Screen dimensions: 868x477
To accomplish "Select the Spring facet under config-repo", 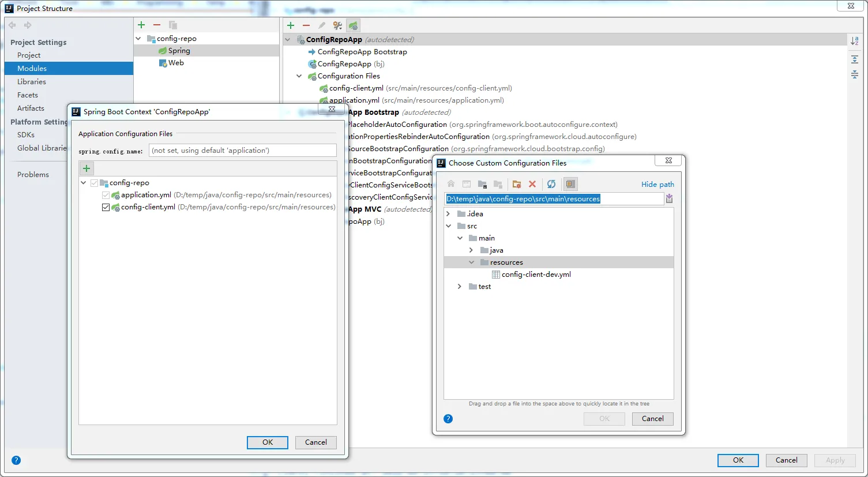I will [179, 51].
